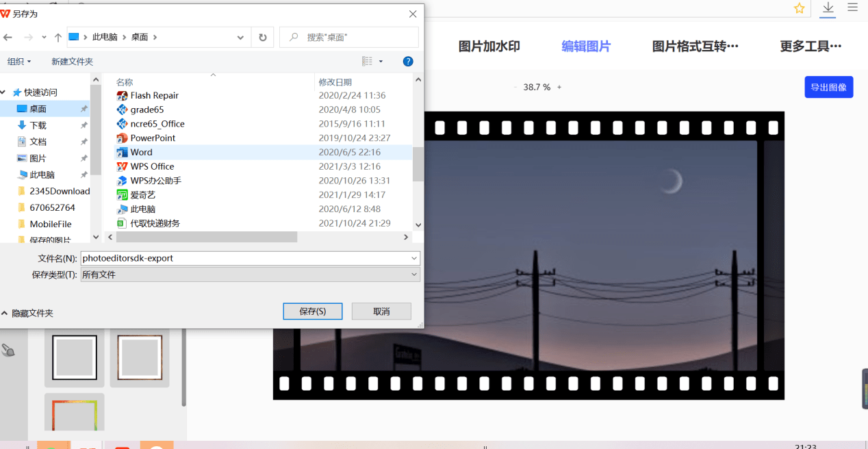Viewport: 868px width, 449px height.
Task: Click the Back arrow in Save As dialog
Action: coord(8,37)
